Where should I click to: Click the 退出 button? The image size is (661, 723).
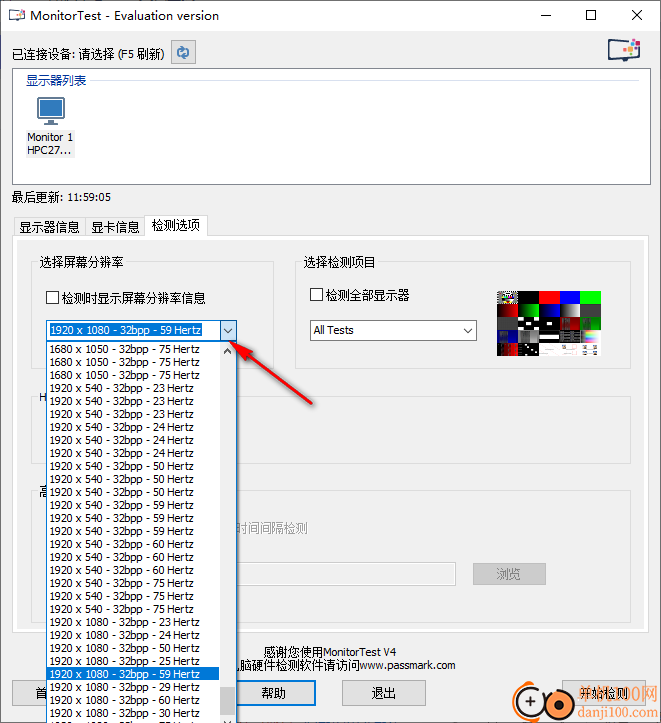click(384, 693)
